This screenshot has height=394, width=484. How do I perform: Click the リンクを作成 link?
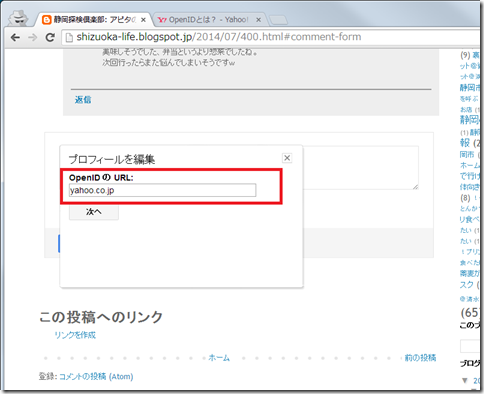click(x=75, y=335)
